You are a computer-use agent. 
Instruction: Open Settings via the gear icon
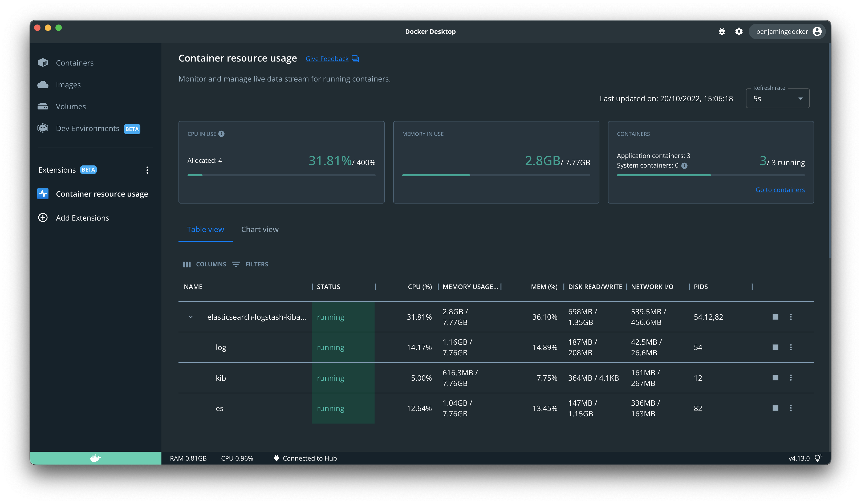[x=739, y=31]
